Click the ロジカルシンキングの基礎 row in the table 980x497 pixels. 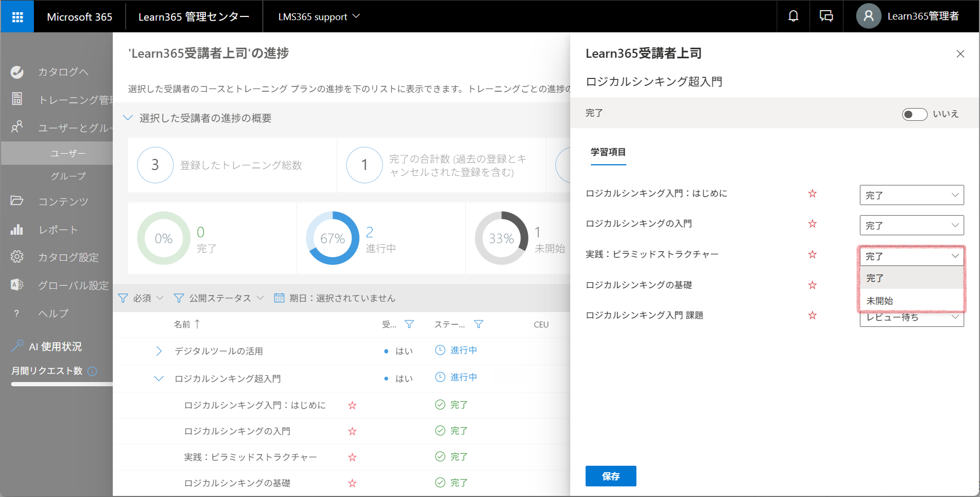(341, 483)
